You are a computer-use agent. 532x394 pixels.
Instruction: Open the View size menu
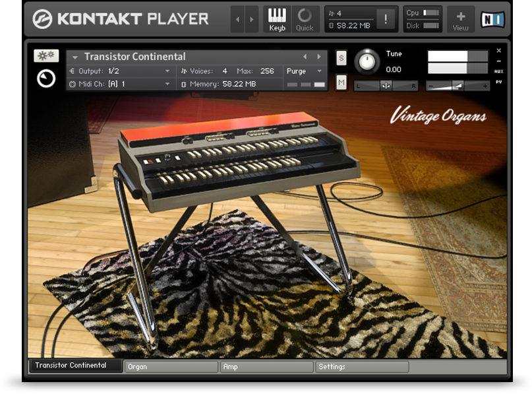460,19
